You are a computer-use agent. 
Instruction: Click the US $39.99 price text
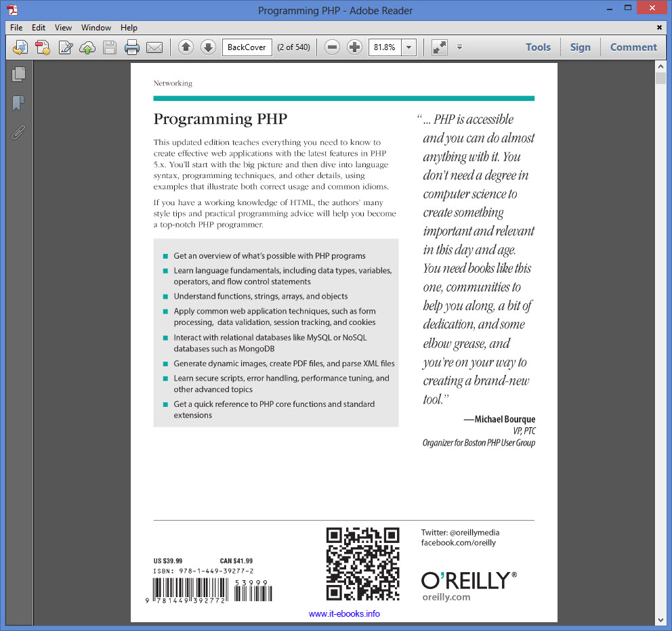click(168, 561)
